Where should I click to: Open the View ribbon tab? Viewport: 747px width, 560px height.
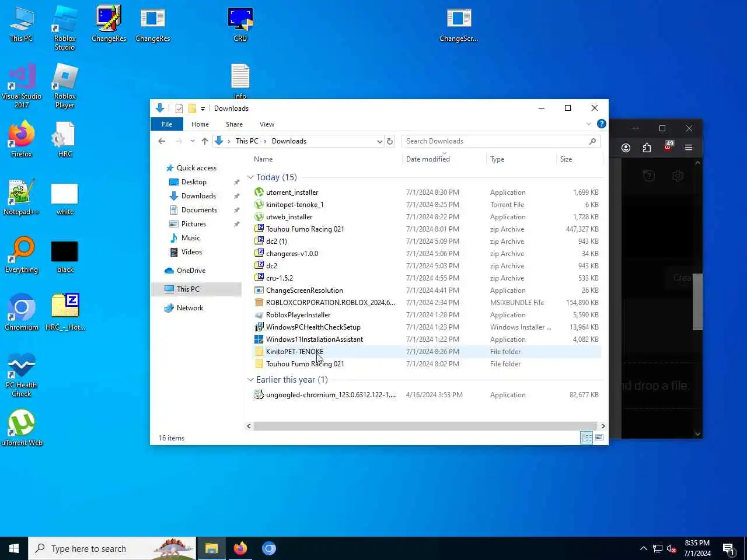point(267,124)
